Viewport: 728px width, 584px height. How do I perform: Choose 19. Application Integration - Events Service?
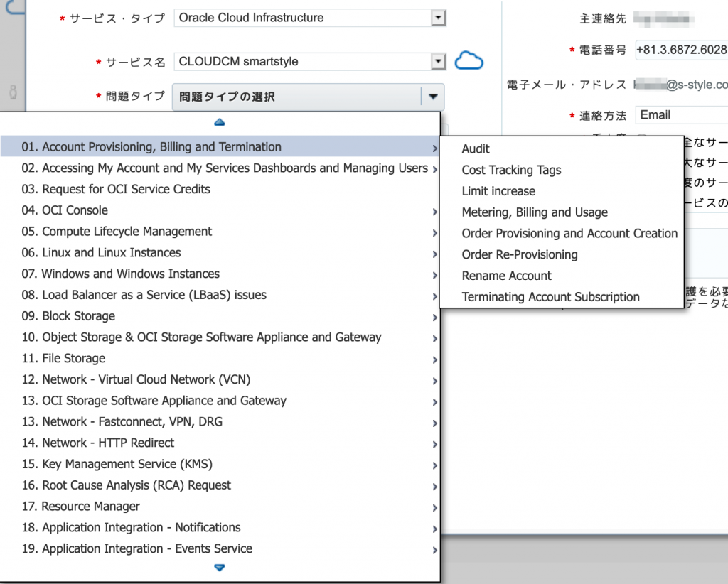[220, 548]
